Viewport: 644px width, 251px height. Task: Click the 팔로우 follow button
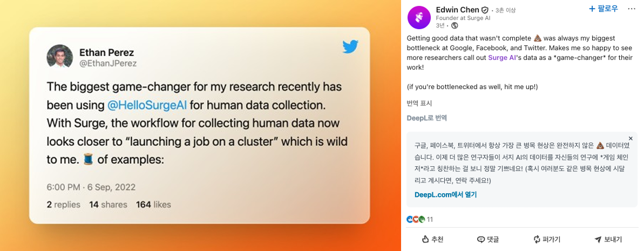point(603,9)
